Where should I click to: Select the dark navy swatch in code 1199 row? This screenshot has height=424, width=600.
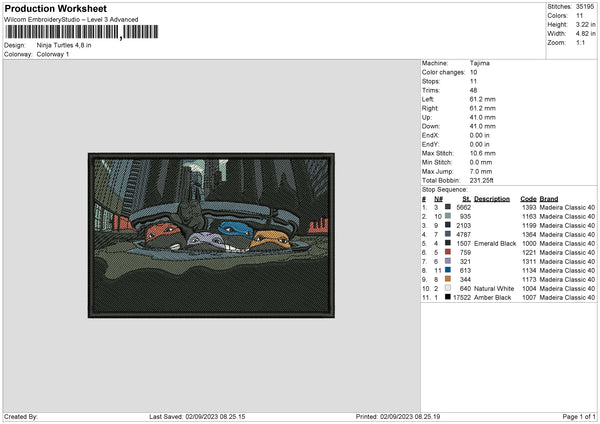click(448, 225)
